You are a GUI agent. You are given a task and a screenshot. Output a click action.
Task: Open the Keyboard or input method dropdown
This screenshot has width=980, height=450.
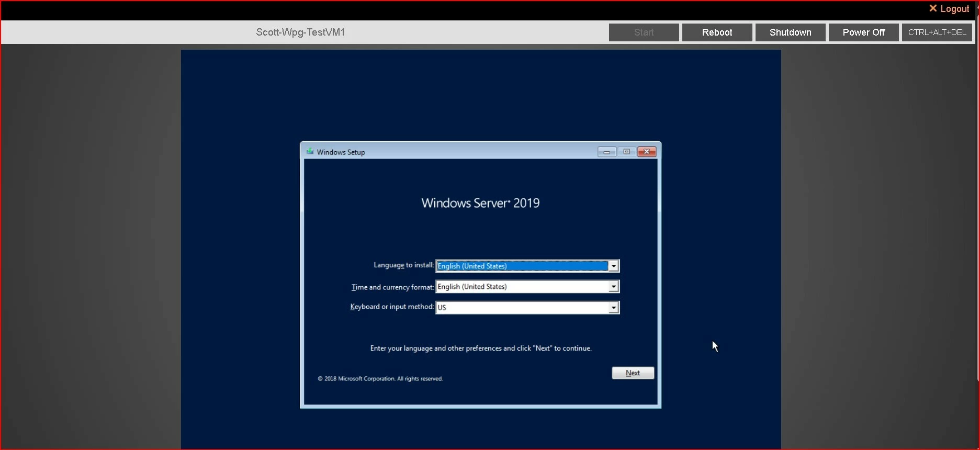[613, 308]
